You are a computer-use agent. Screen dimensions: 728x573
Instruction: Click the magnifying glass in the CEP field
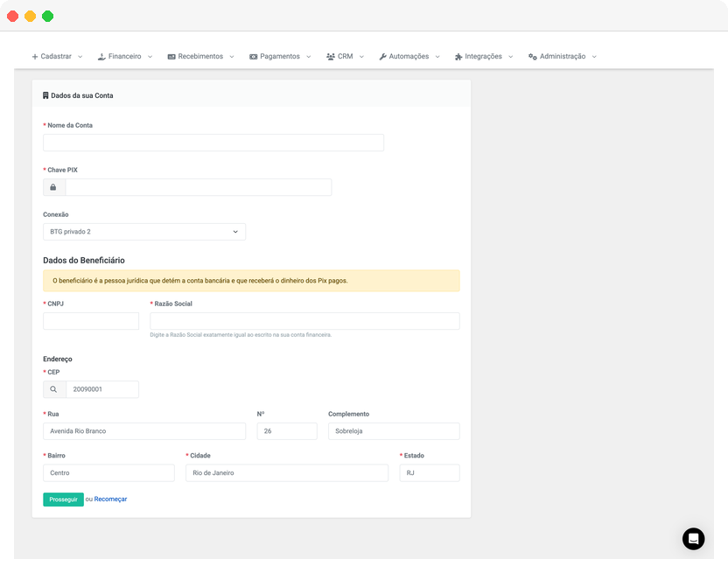coord(53,388)
